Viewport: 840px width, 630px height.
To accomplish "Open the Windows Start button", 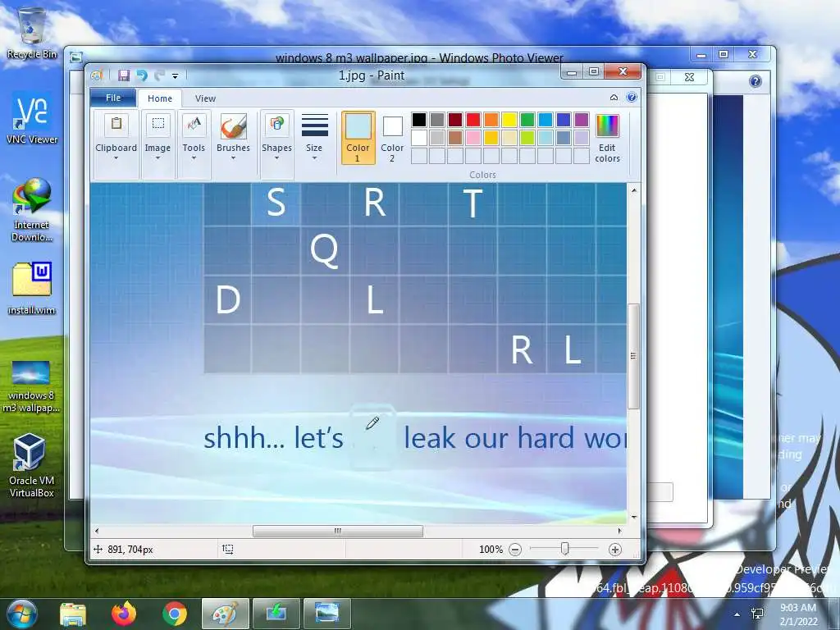I will [21, 614].
